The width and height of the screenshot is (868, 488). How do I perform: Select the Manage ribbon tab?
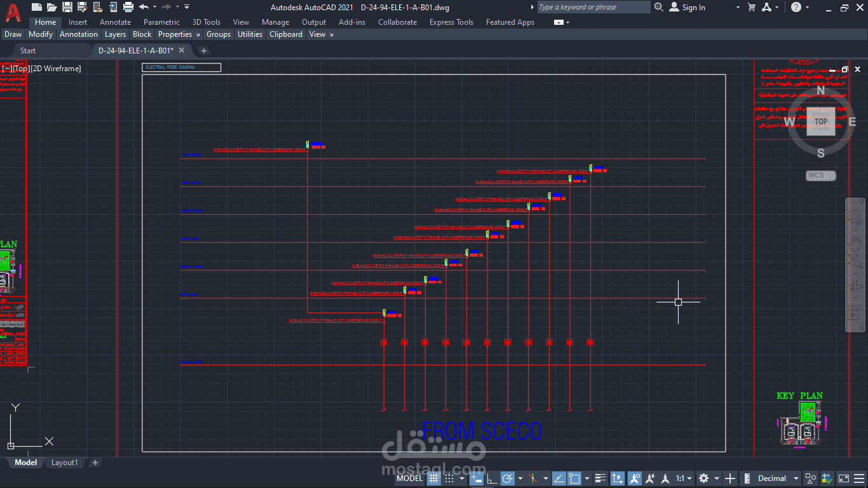pyautogui.click(x=275, y=22)
